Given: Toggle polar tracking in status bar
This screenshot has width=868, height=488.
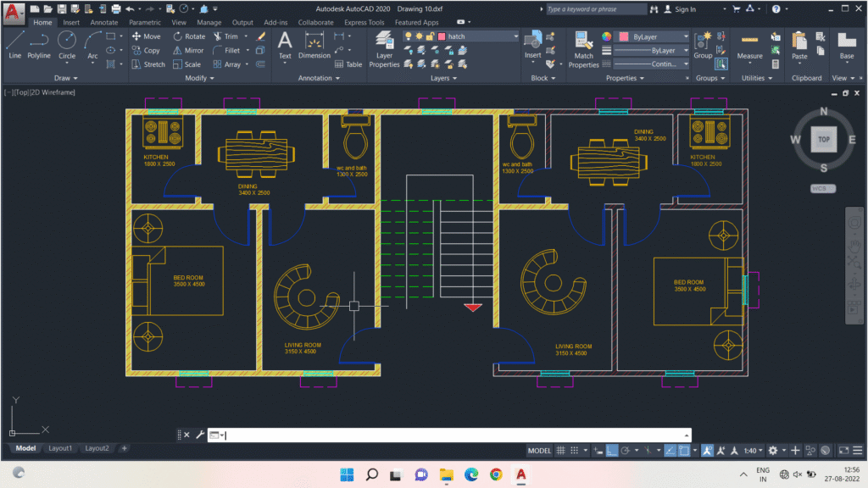Looking at the screenshot, I should (626, 451).
